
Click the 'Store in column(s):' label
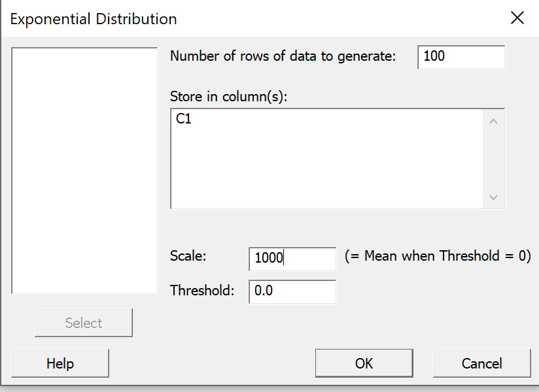[x=228, y=97]
